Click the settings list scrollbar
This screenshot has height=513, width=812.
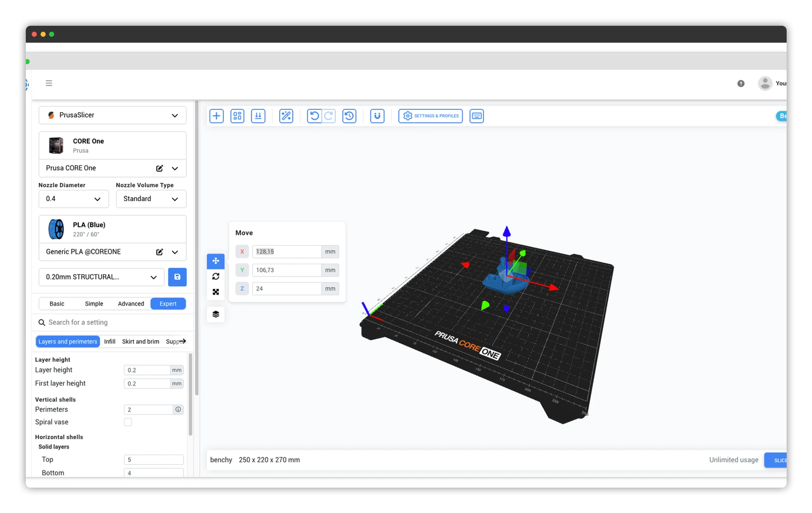pyautogui.click(x=190, y=394)
